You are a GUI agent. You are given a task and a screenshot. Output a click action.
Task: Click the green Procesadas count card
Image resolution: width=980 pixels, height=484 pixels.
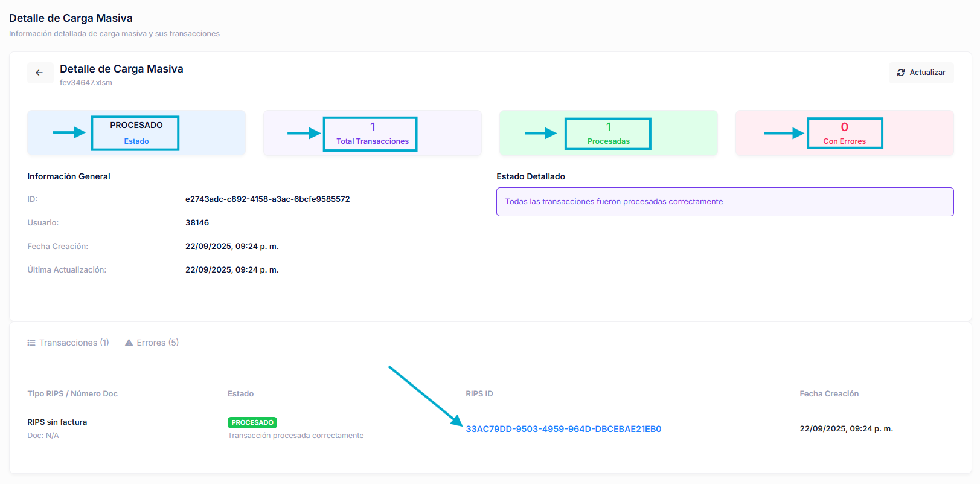(x=608, y=133)
